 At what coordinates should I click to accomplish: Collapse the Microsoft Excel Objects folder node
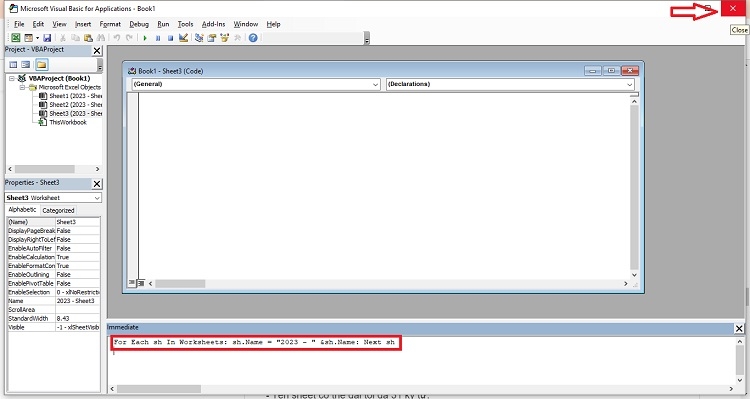point(22,88)
